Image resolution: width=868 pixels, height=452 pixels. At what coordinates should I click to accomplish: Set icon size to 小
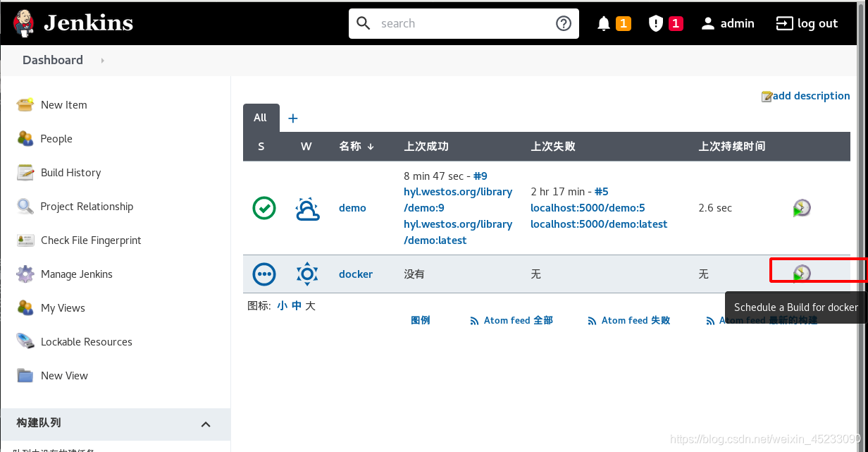(282, 306)
